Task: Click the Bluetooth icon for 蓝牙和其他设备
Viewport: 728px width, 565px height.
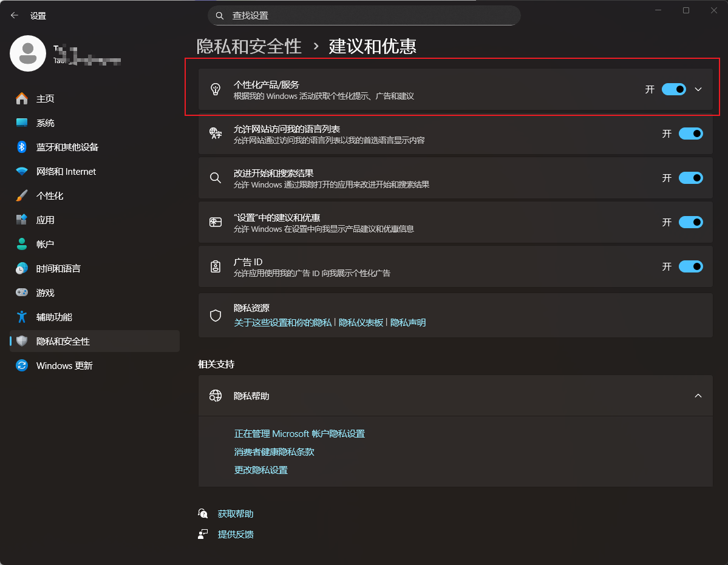Action: pos(22,147)
